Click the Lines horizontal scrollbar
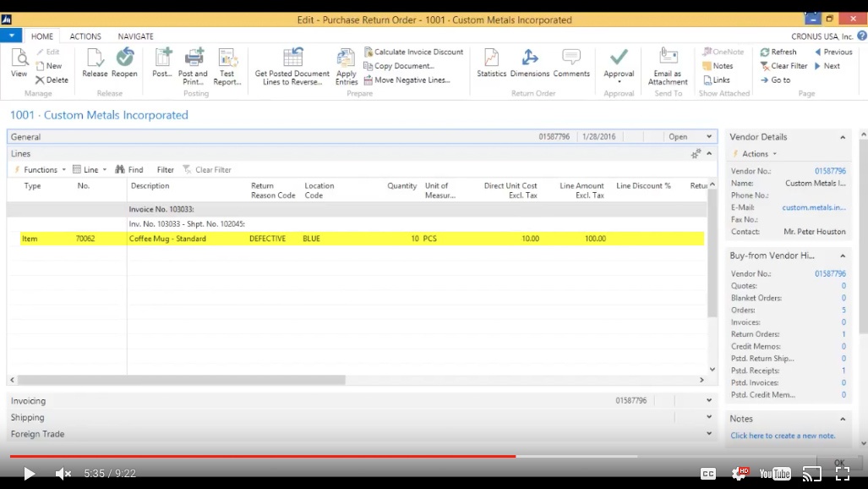This screenshot has width=868, height=489. click(182, 380)
